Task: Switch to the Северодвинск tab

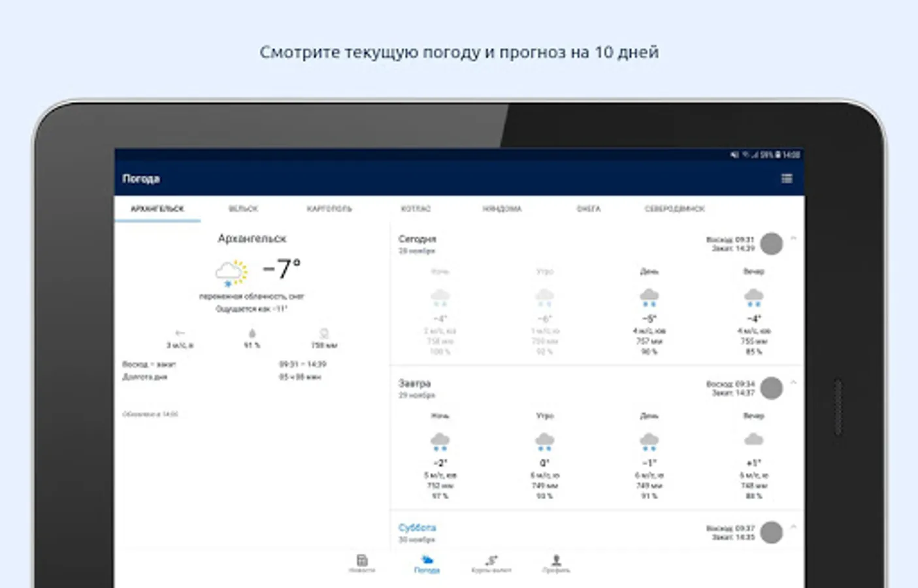Action: pyautogui.click(x=674, y=209)
